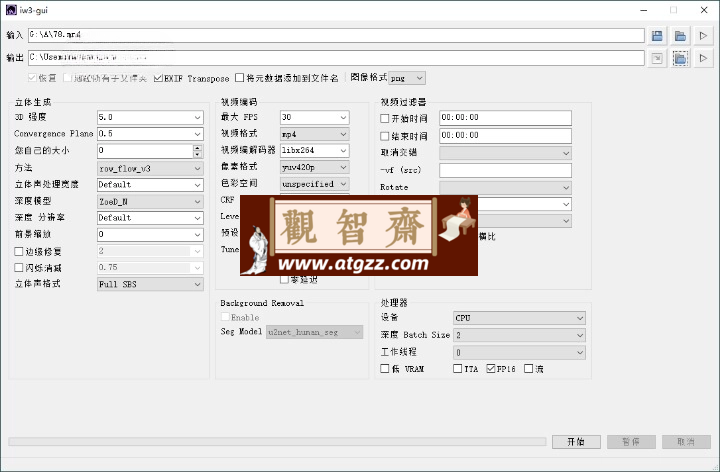Click the 立体生成 group label
The height and width of the screenshot is (472, 720).
click(33, 102)
